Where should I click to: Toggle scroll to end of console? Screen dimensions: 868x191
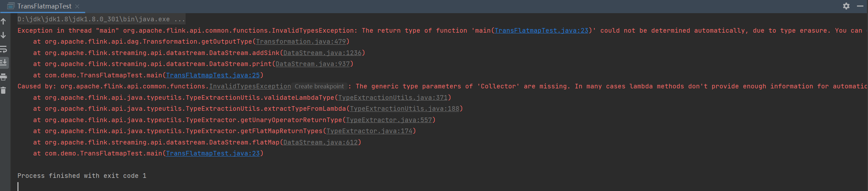[x=4, y=63]
